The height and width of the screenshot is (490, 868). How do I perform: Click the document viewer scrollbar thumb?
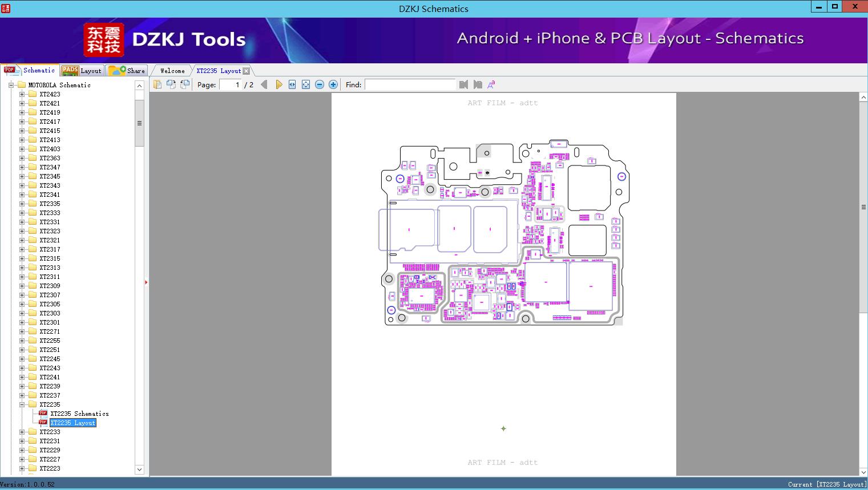coord(863,207)
